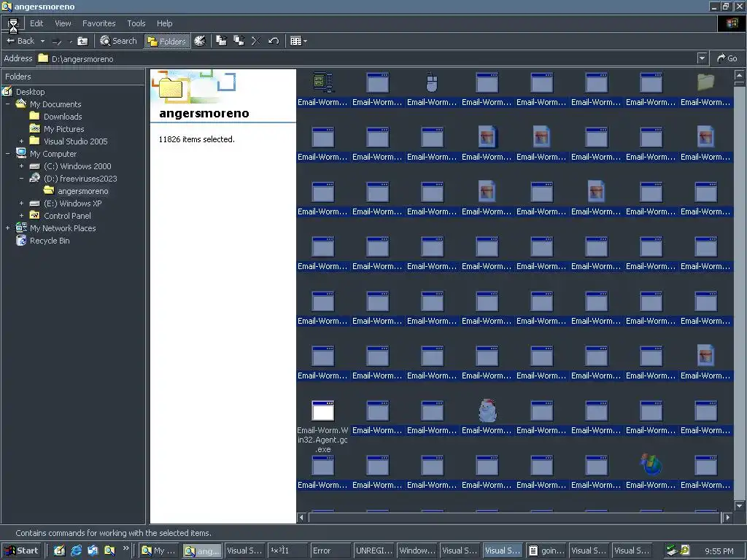Select My Pictures in the tree
747x560 pixels.
tap(64, 129)
